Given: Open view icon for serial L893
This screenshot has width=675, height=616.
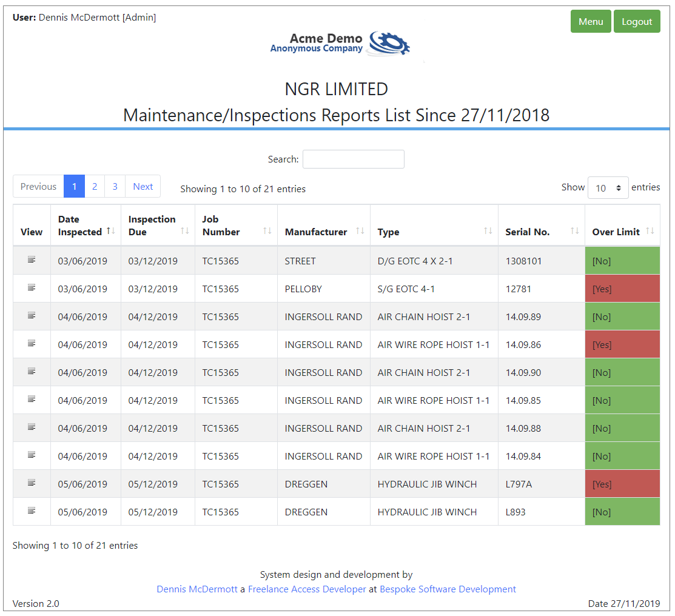Looking at the screenshot, I should (32, 511).
